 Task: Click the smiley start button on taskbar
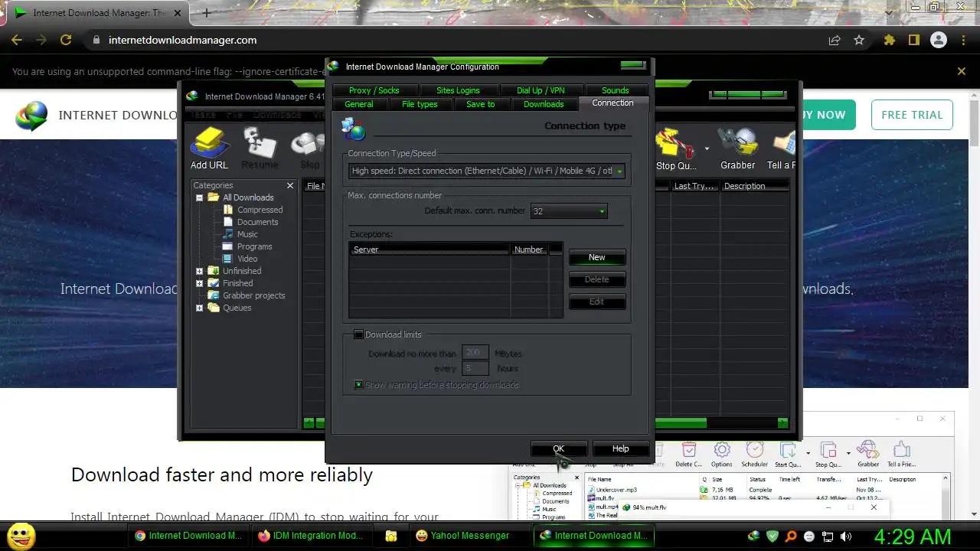21,535
